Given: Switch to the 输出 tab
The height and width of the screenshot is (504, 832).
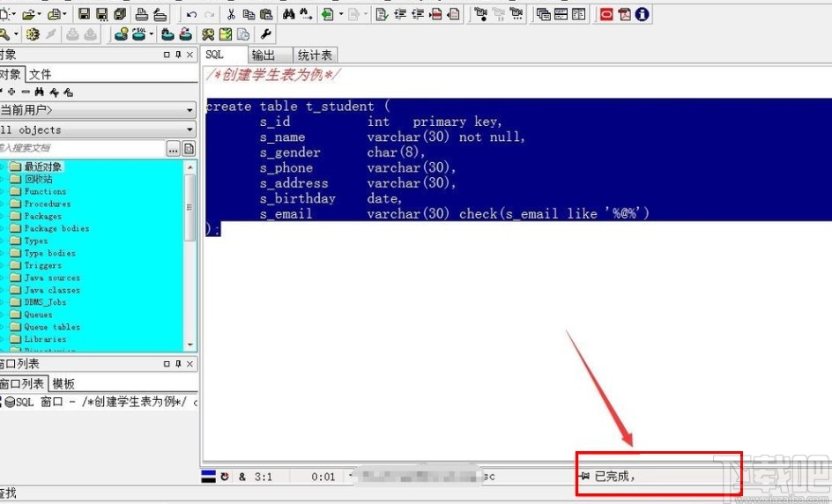Looking at the screenshot, I should pos(270,56).
